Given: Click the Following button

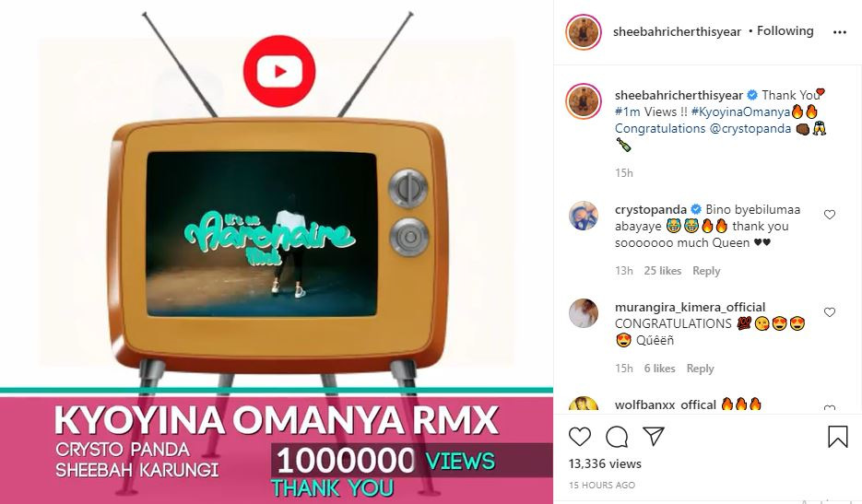Looking at the screenshot, I should pyautogui.click(x=785, y=31).
